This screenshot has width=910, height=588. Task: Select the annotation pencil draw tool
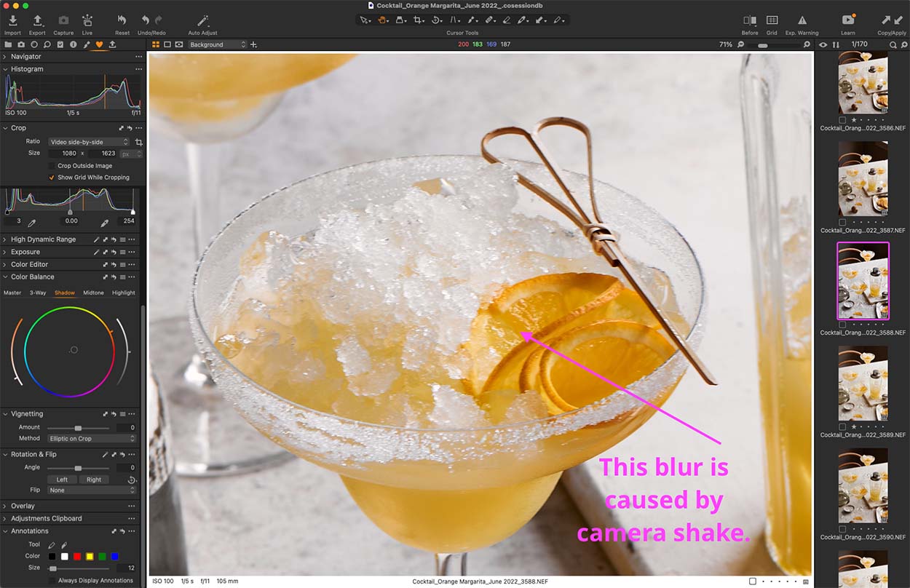(x=52, y=544)
